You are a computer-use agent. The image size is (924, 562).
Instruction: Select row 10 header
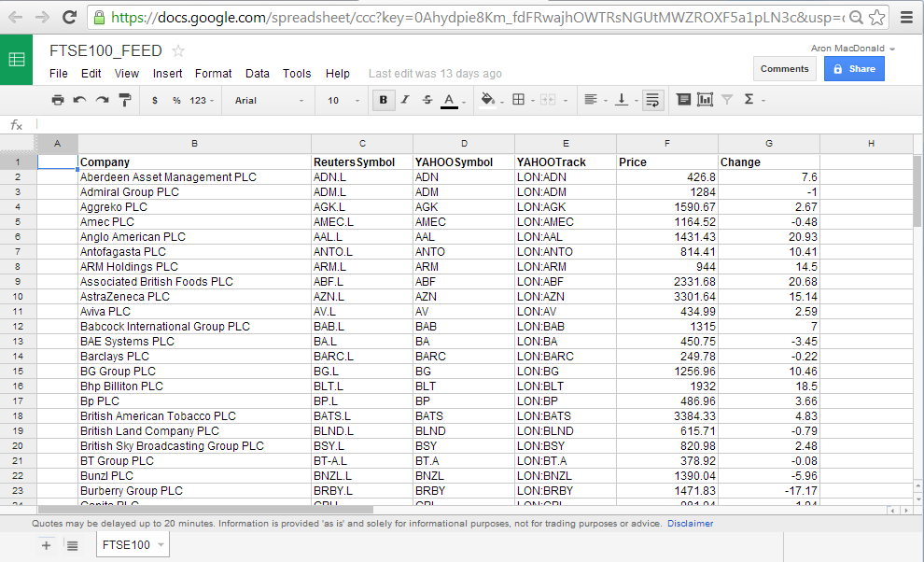(x=19, y=297)
